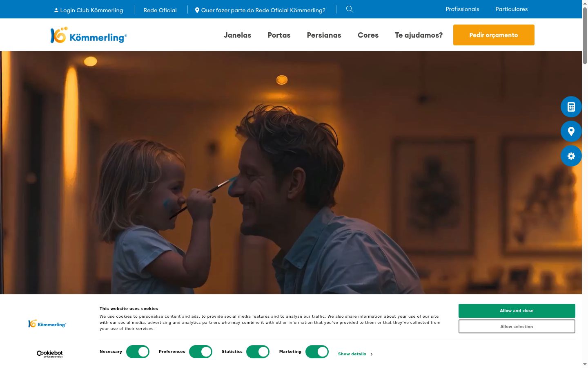Click the Kömmerling logo in header
This screenshot has height=368, width=588.
[x=89, y=36]
